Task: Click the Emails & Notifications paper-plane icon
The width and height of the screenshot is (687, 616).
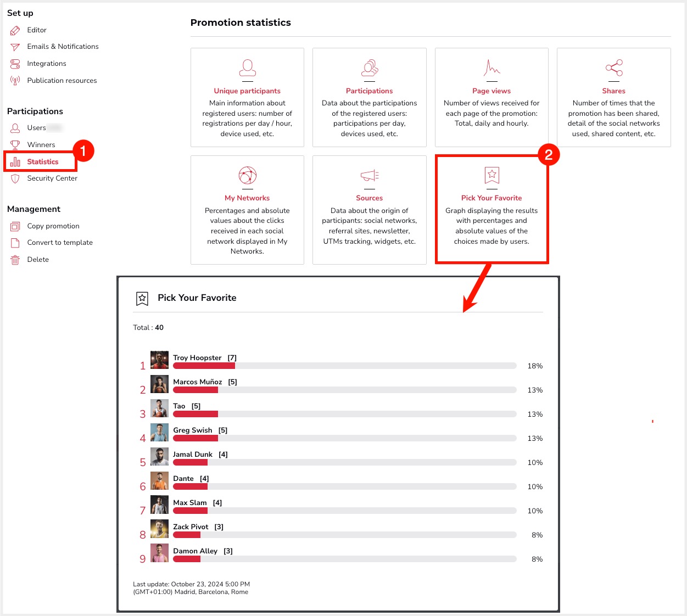Action: [x=15, y=47]
